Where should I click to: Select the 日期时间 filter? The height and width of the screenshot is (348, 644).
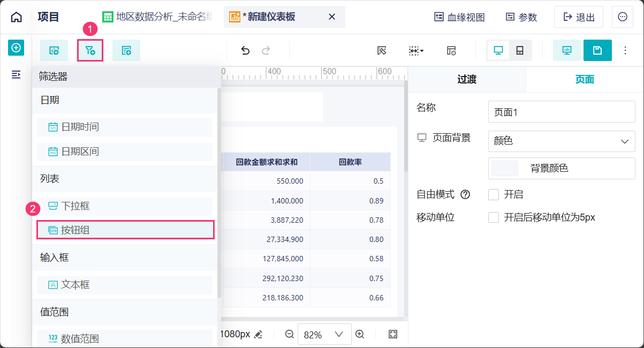coord(125,127)
